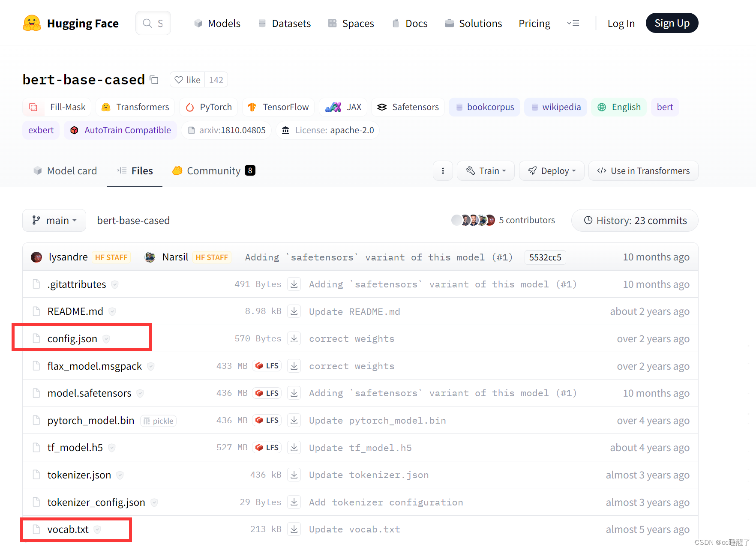Click Narsil's avatar in commit row
Viewport: 756px width, 550px height.
pos(150,257)
